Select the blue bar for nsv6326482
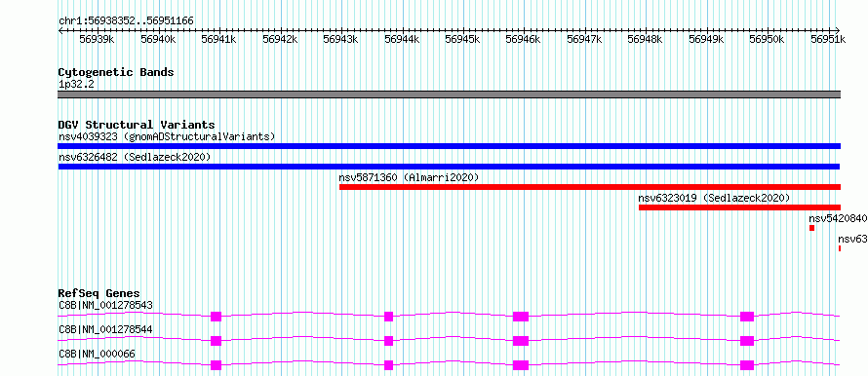Image resolution: width=868 pixels, height=376 pixels. point(449,167)
